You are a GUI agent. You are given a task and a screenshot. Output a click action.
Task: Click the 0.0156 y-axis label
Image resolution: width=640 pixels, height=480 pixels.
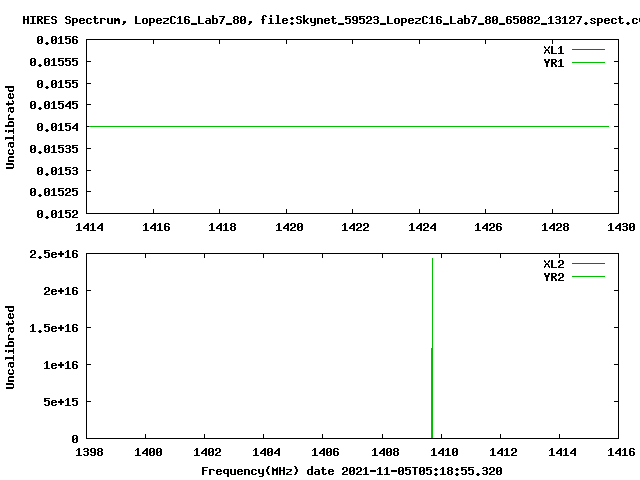57,40
